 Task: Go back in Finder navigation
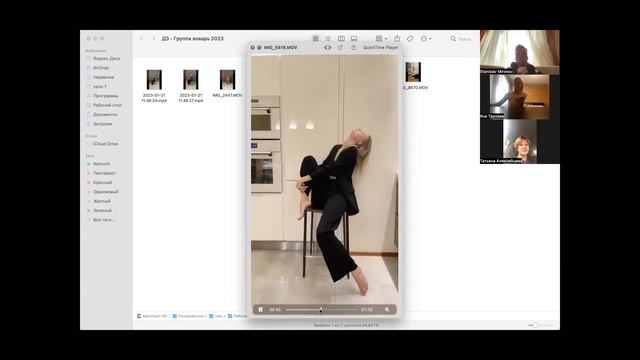pos(142,38)
